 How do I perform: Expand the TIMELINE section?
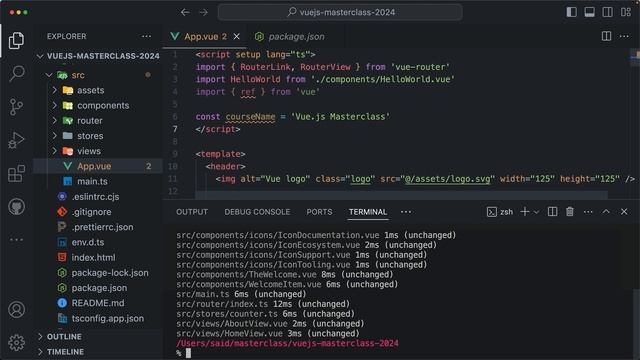(x=98, y=352)
